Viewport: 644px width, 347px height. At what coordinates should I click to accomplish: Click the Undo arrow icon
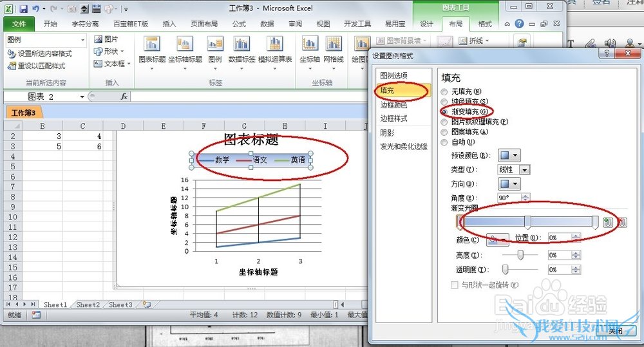(x=35, y=8)
